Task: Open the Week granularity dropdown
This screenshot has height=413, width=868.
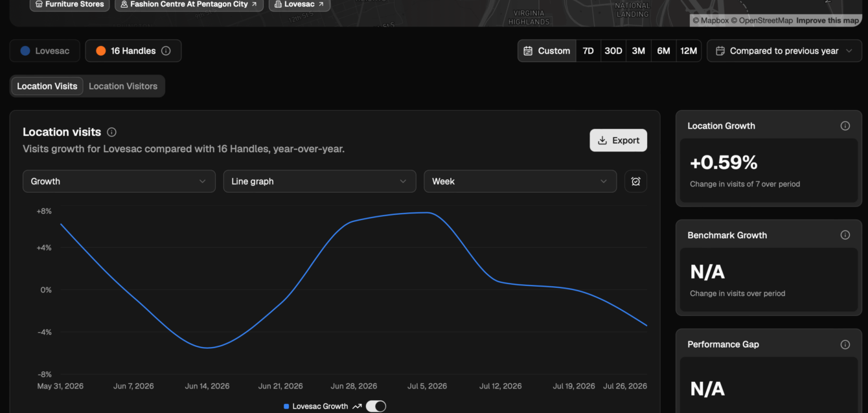Action: [520, 181]
